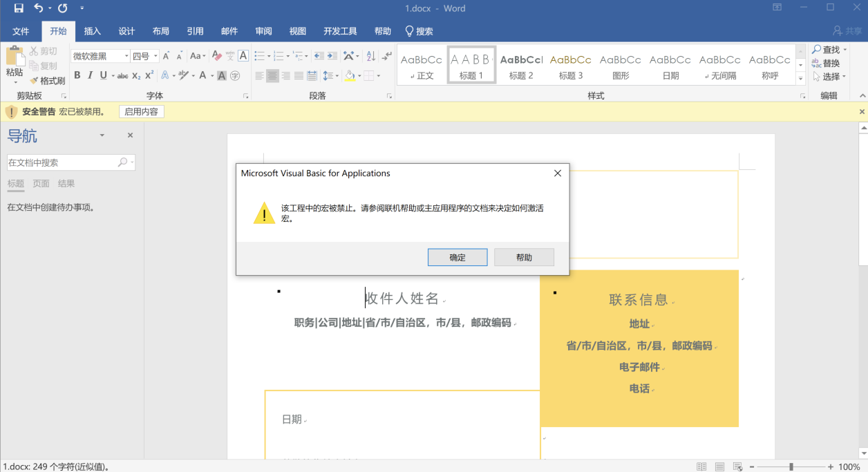The width and height of the screenshot is (868, 472).
Task: Click the enclosed character (字 in circle) icon
Action: pyautogui.click(x=235, y=75)
